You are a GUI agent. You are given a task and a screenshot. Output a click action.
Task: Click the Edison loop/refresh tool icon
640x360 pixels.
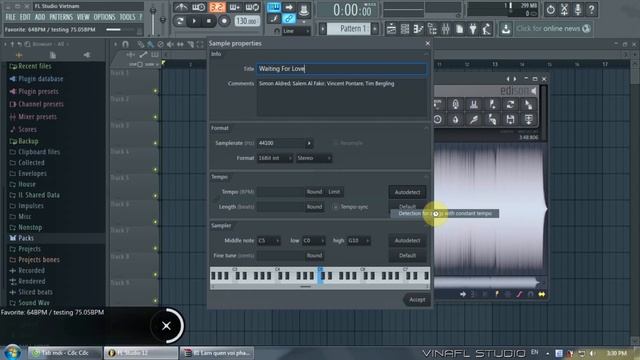click(x=510, y=104)
